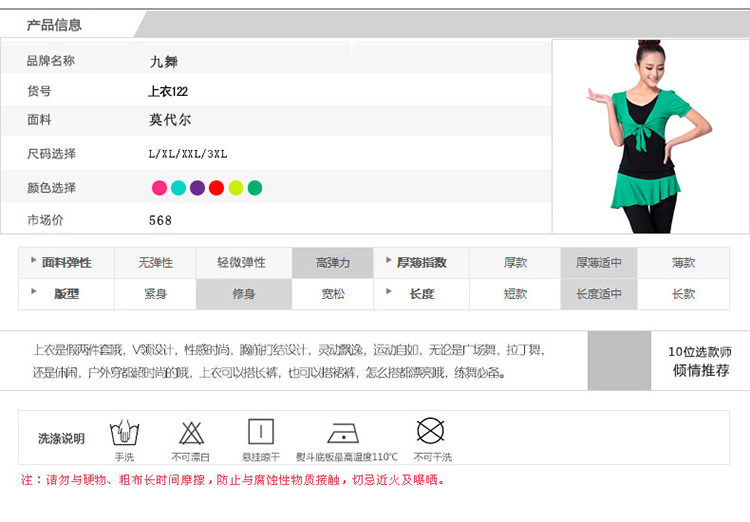The height and width of the screenshot is (522, 750).
Task: Select the pink color swatch
Action: (x=159, y=188)
